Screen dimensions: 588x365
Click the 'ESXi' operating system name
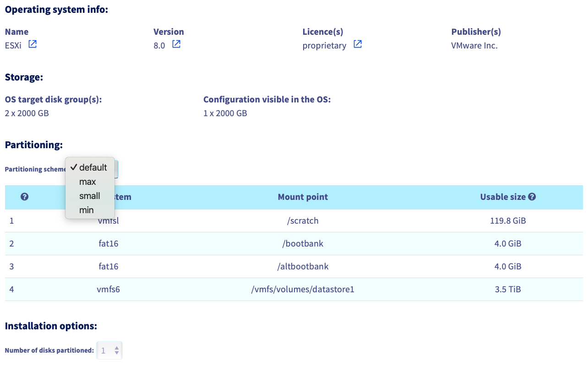pyautogui.click(x=13, y=46)
